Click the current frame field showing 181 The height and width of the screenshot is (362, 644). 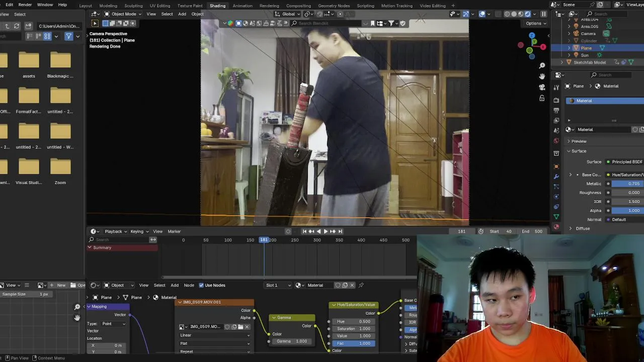(x=462, y=231)
